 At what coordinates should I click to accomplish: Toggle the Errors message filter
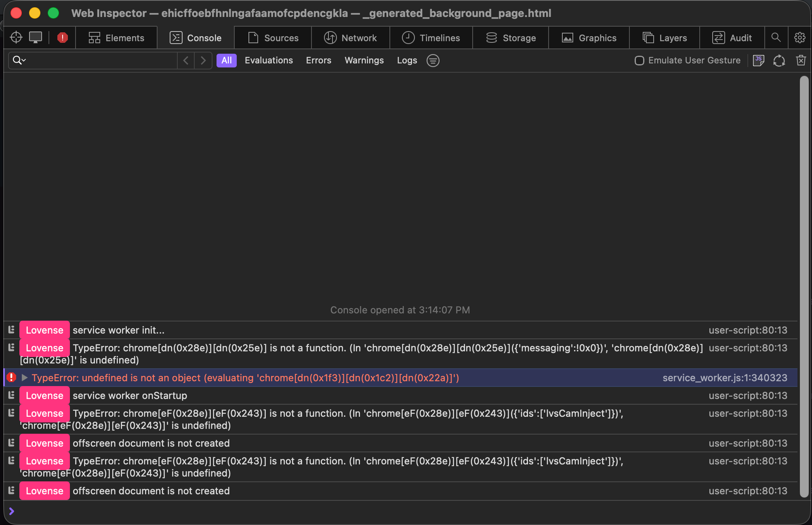click(318, 60)
